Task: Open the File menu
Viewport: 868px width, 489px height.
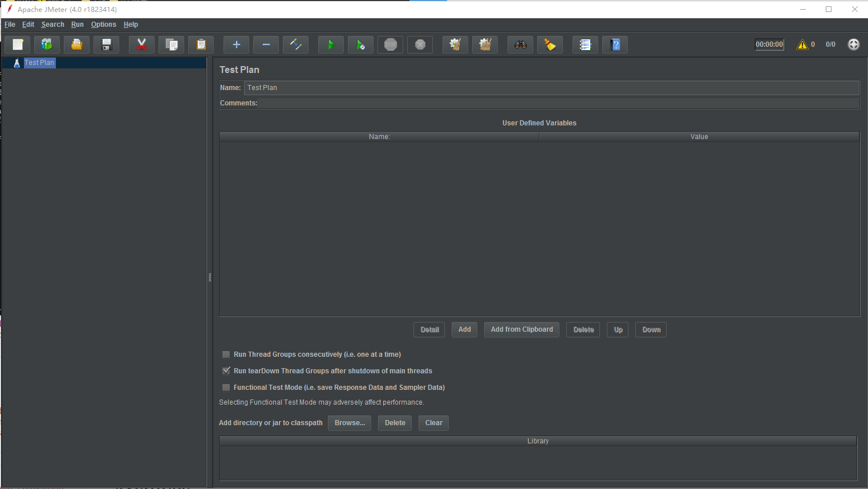Action: click(10, 25)
